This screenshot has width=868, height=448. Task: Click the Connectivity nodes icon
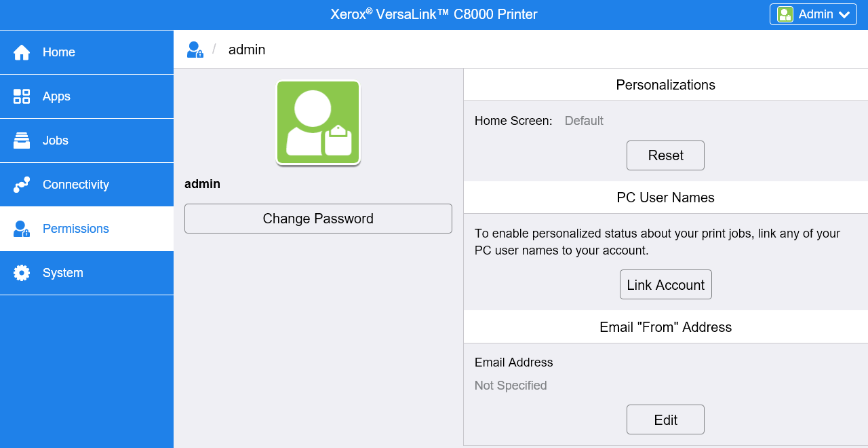(22, 185)
